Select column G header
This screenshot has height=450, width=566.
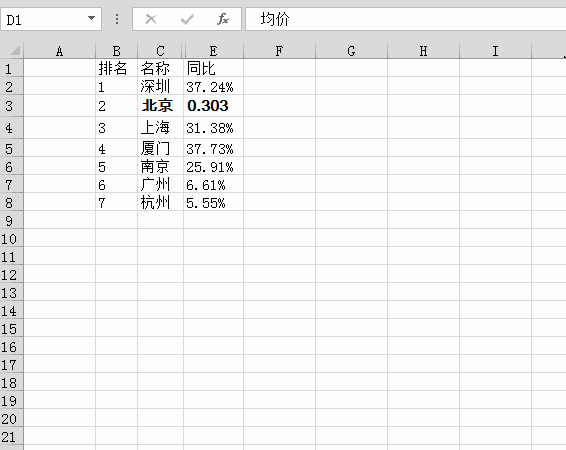[x=351, y=51]
